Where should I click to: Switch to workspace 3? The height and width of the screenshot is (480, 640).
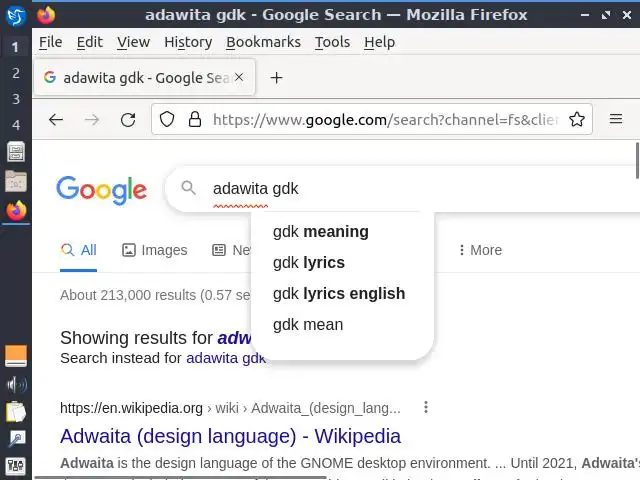16,98
